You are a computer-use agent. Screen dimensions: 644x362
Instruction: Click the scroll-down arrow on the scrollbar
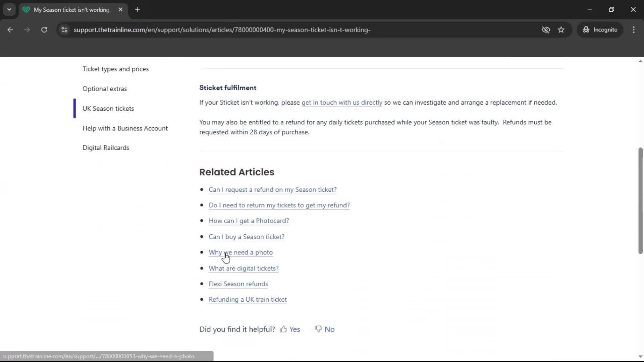640,357
